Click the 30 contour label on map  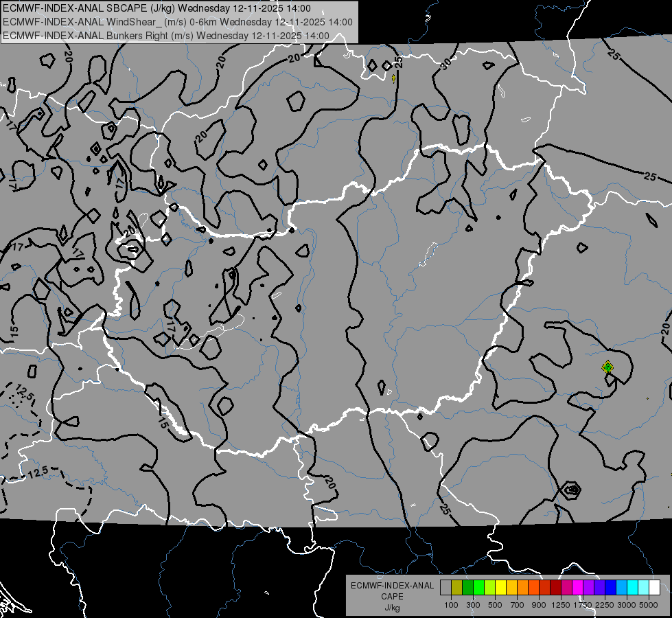coord(445,64)
